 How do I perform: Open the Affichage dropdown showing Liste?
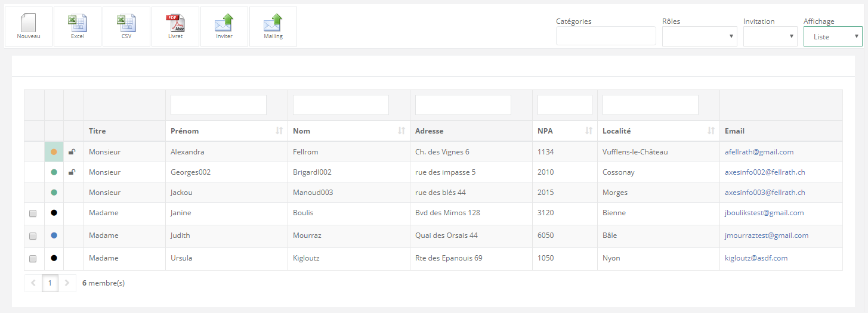point(832,36)
